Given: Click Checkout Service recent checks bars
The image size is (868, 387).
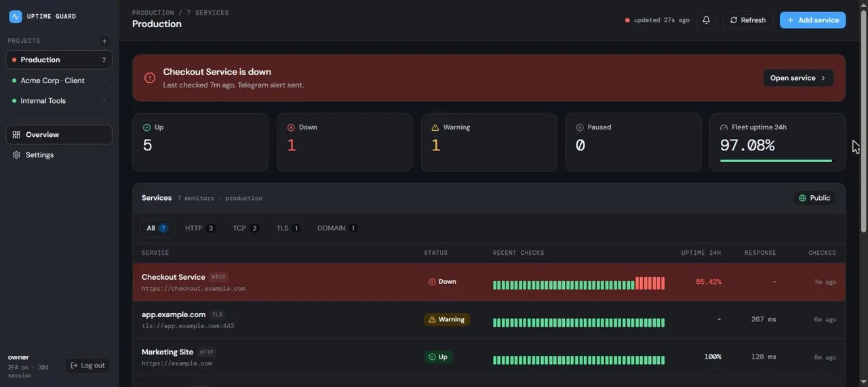Looking at the screenshot, I should pos(578,283).
